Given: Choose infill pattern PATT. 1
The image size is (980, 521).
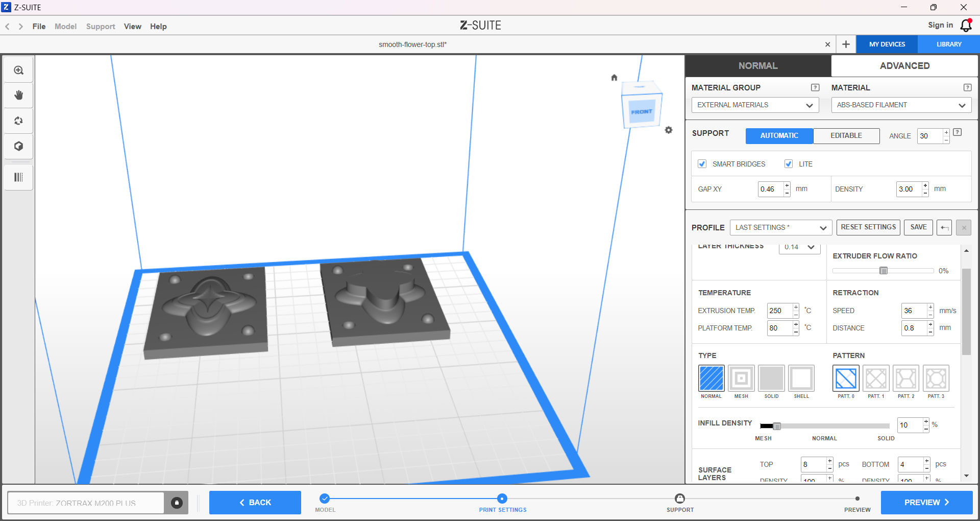Looking at the screenshot, I should [x=876, y=378].
